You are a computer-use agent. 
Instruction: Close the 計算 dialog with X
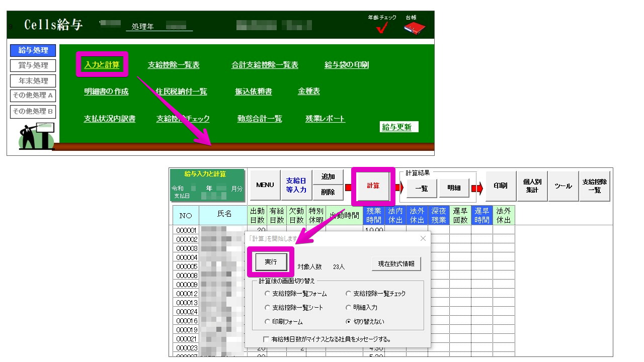tap(423, 238)
